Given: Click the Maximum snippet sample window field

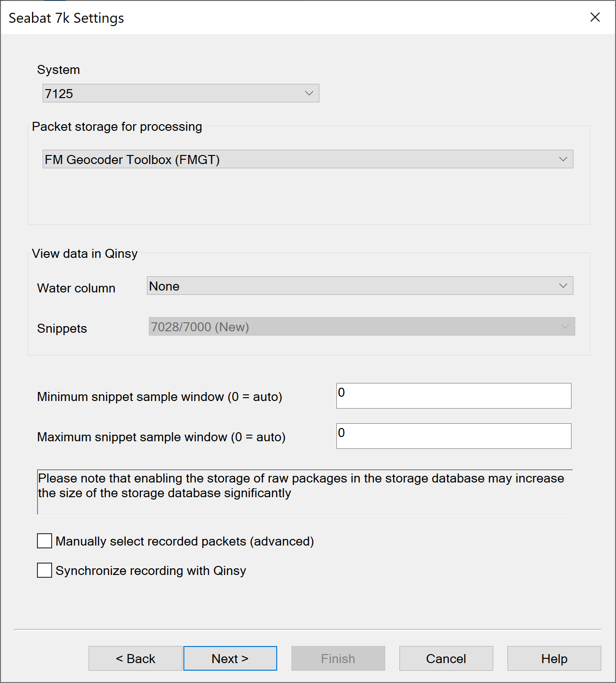Looking at the screenshot, I should click(453, 436).
